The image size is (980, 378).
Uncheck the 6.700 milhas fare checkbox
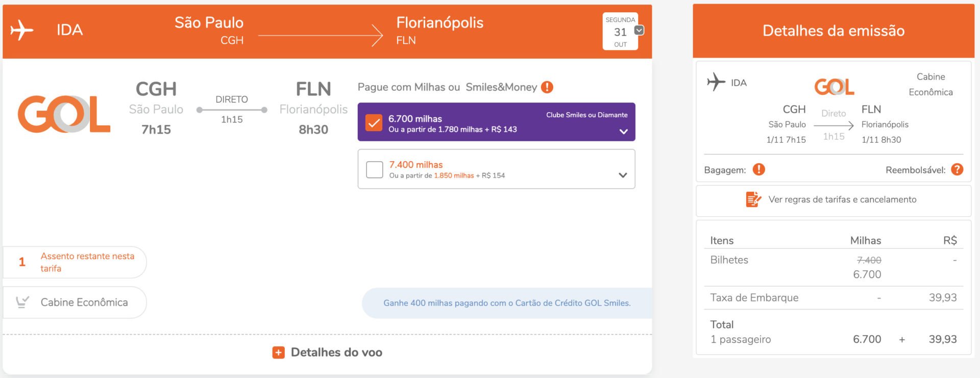pos(374,122)
